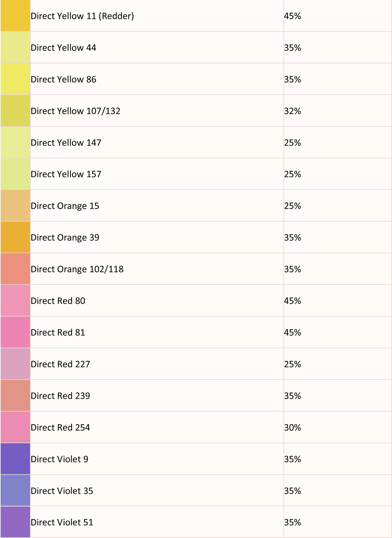Click the Direct Yellow 11 color swatch

click(15, 16)
